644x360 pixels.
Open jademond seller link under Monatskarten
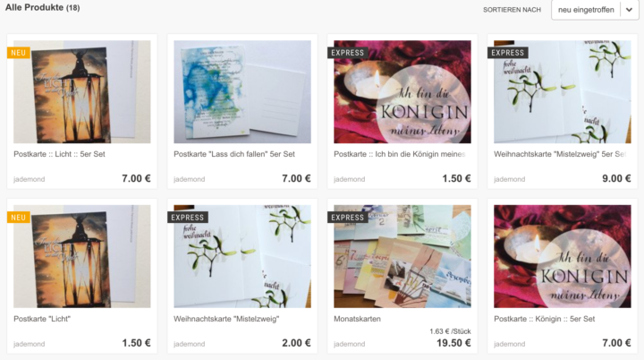tap(349, 344)
